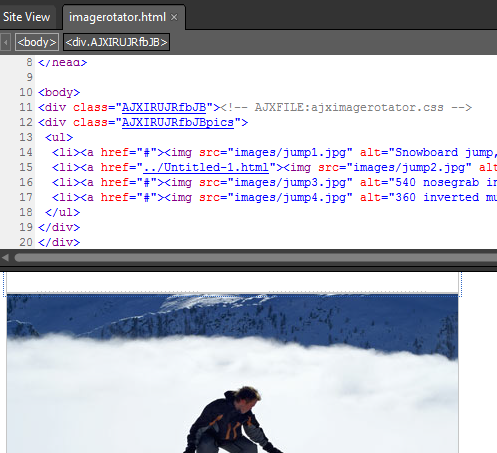Image resolution: width=497 pixels, height=453 pixels.
Task: Switch to the Site View tab
Action: click(27, 17)
